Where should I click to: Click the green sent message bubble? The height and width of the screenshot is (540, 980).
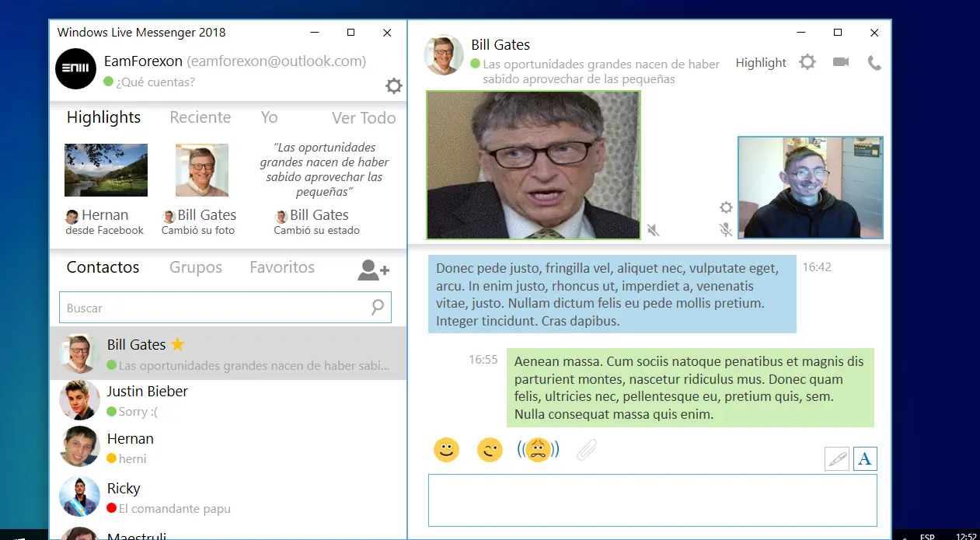(690, 388)
